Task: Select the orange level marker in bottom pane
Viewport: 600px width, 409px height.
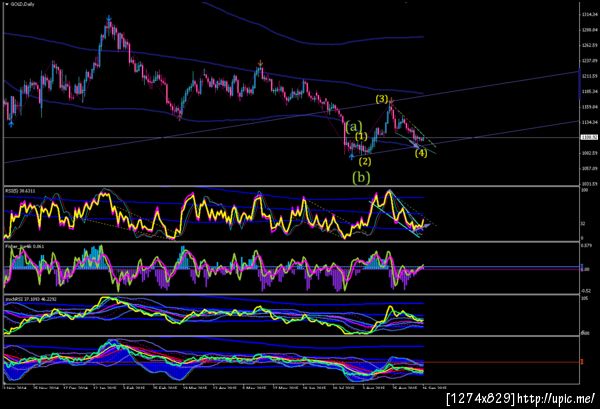Action: pyautogui.click(x=582, y=361)
